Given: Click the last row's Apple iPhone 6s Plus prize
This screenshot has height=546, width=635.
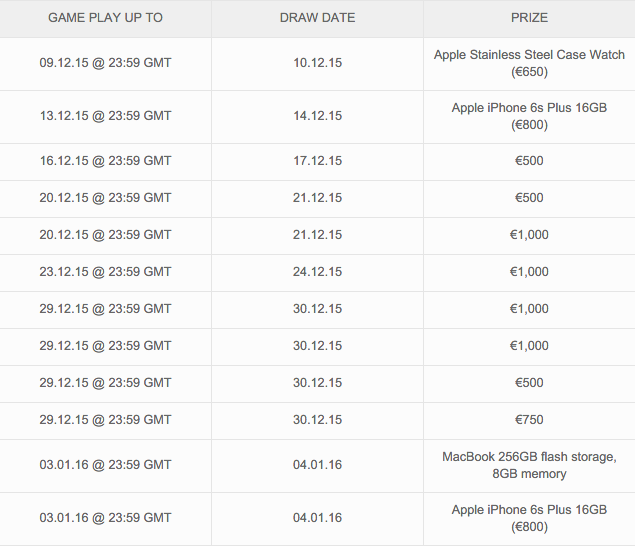Looking at the screenshot, I should point(529,518).
